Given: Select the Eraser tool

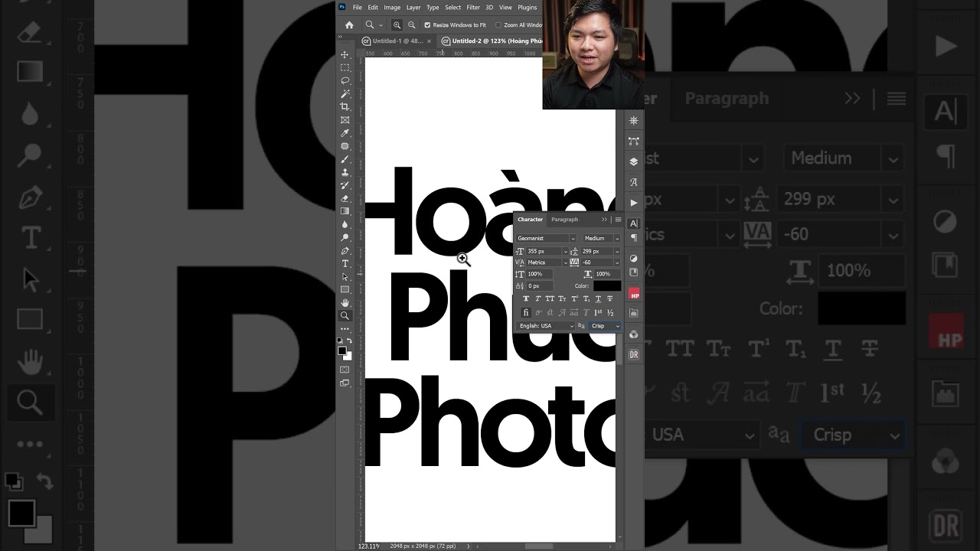Looking at the screenshot, I should tap(345, 198).
